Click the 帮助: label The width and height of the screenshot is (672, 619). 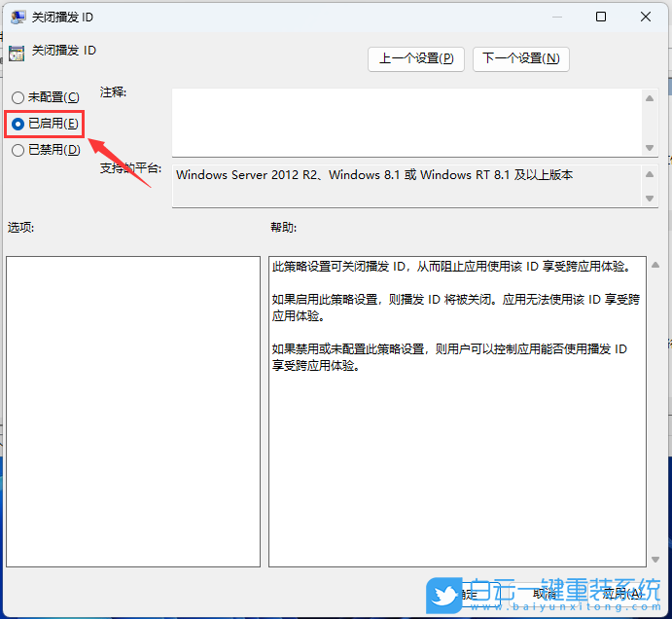pos(283,228)
